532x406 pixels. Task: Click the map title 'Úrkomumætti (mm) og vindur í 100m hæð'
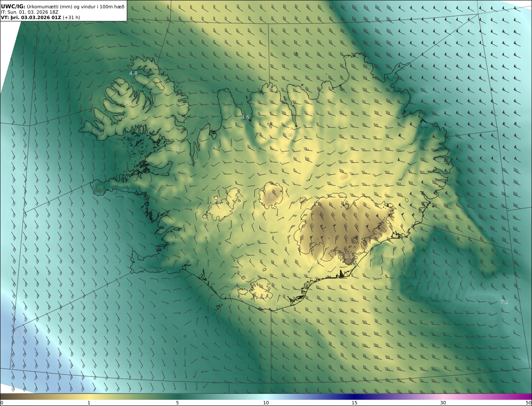click(75, 6)
